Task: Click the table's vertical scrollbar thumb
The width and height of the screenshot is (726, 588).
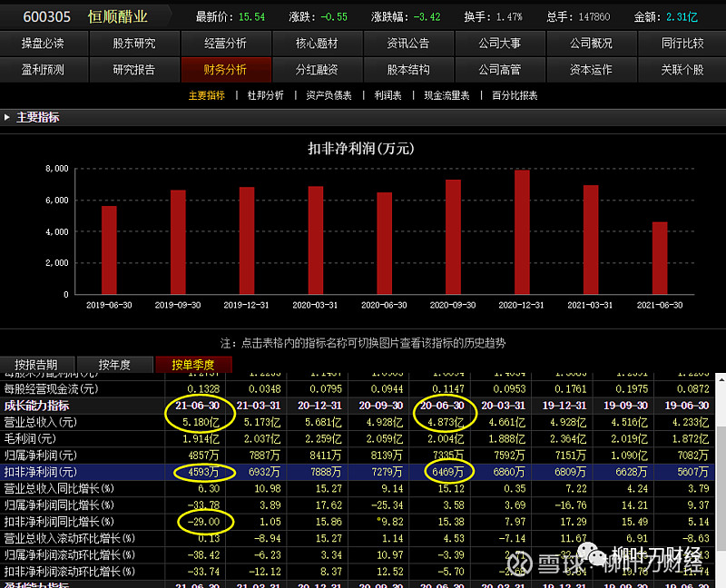Action: (721, 488)
